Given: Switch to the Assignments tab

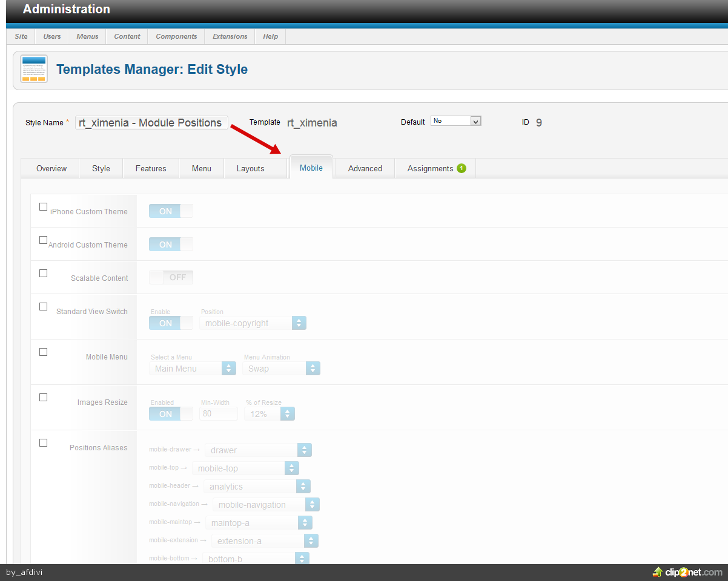Looking at the screenshot, I should [435, 168].
